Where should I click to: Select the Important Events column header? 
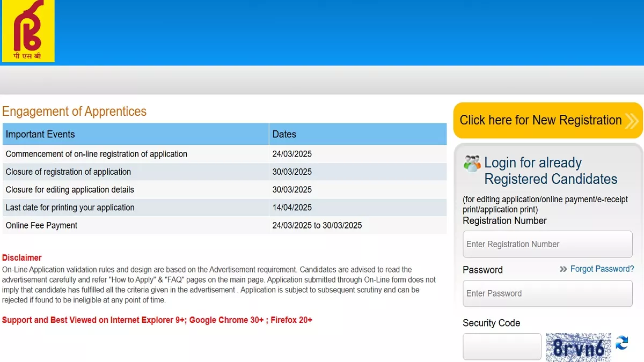tap(135, 134)
